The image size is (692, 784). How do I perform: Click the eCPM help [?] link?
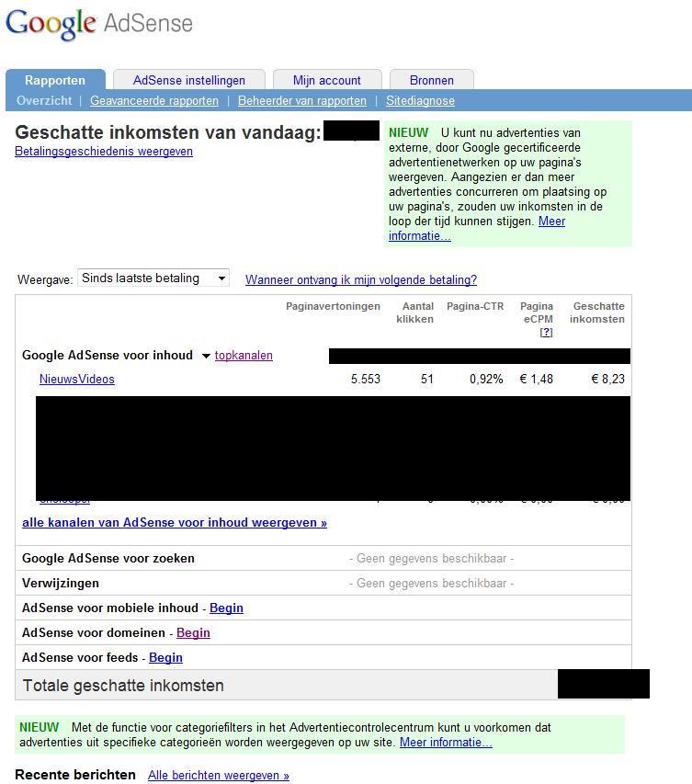point(546,332)
